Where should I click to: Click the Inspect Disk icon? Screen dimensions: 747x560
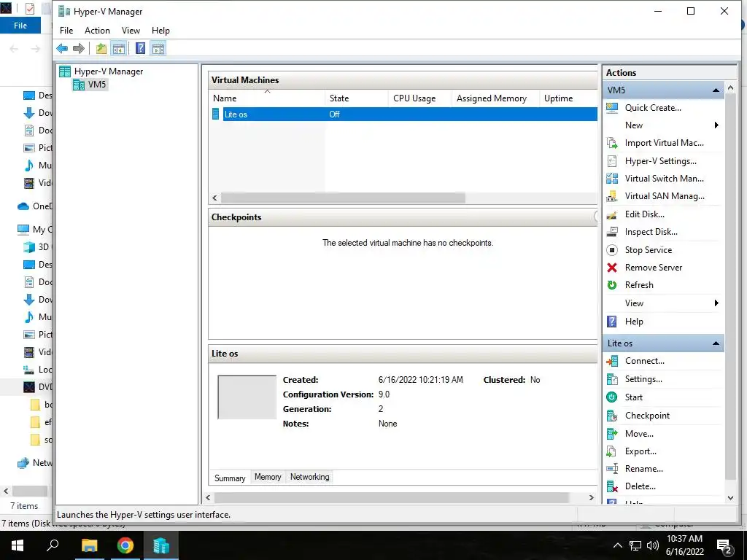click(612, 232)
